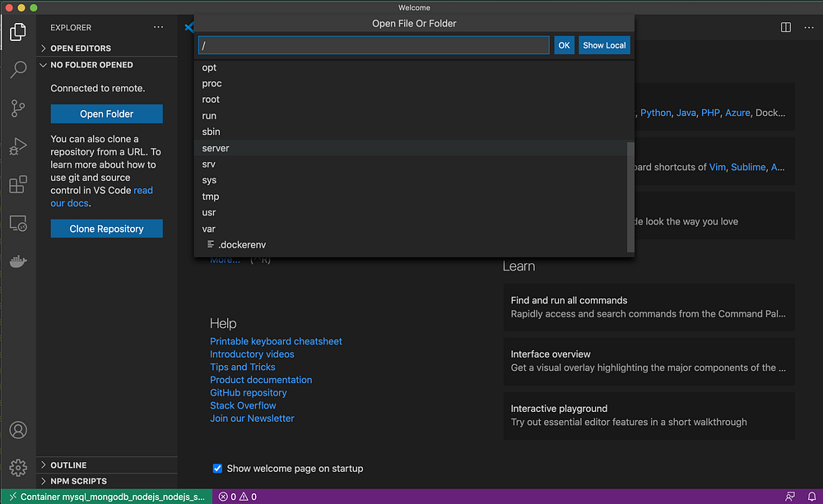Select the tmp folder in list
Screen dimensions: 823x504
(x=411, y=197)
